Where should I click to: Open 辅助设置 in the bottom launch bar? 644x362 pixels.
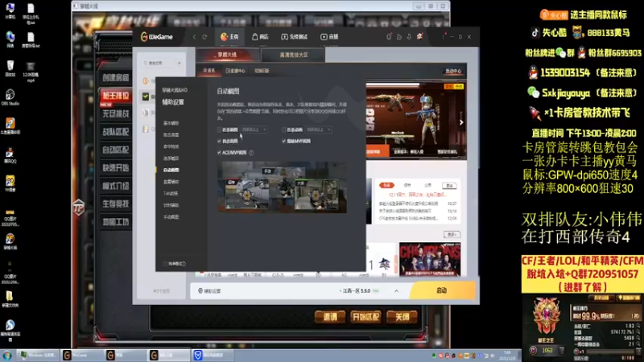[x=209, y=291]
